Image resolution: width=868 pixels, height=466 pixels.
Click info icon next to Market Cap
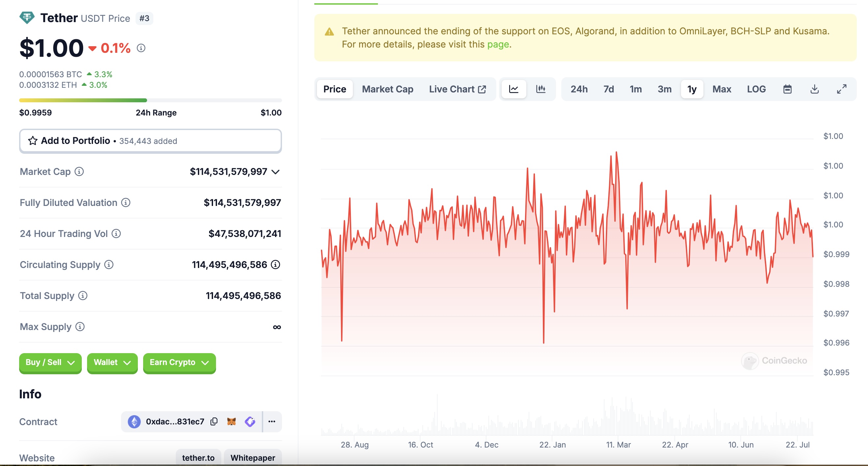coord(79,172)
